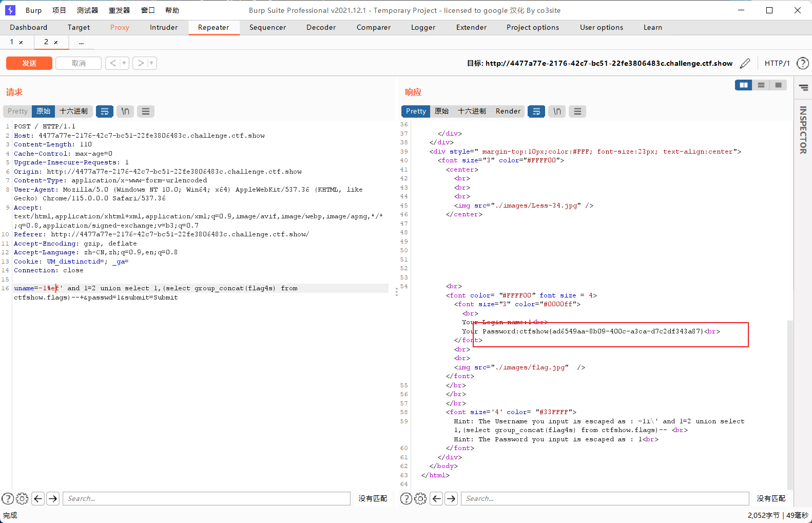Screen dimensions: 812x523
Task: Navigate forward in request history
Action: tap(141, 63)
